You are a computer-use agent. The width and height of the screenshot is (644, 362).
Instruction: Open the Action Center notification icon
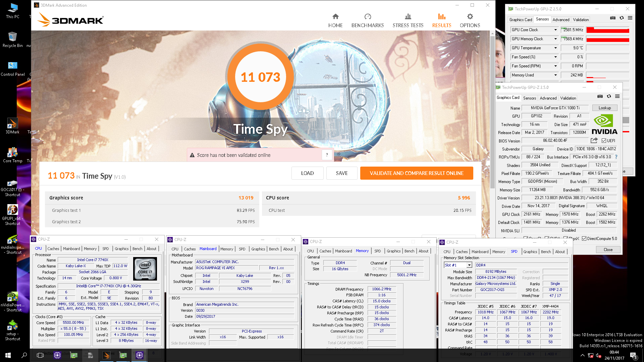(633, 356)
